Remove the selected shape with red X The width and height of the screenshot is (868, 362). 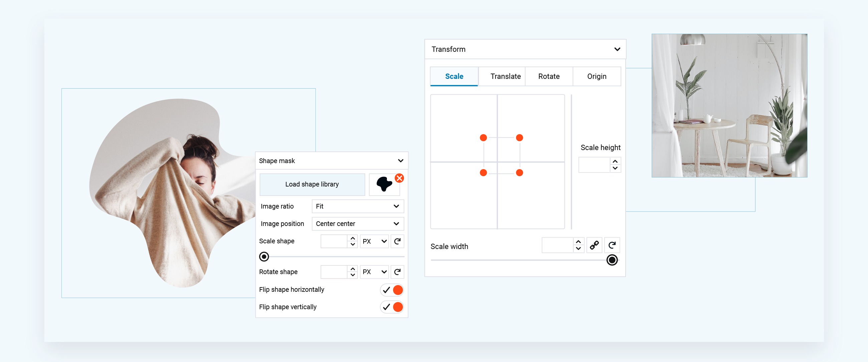pos(399,178)
